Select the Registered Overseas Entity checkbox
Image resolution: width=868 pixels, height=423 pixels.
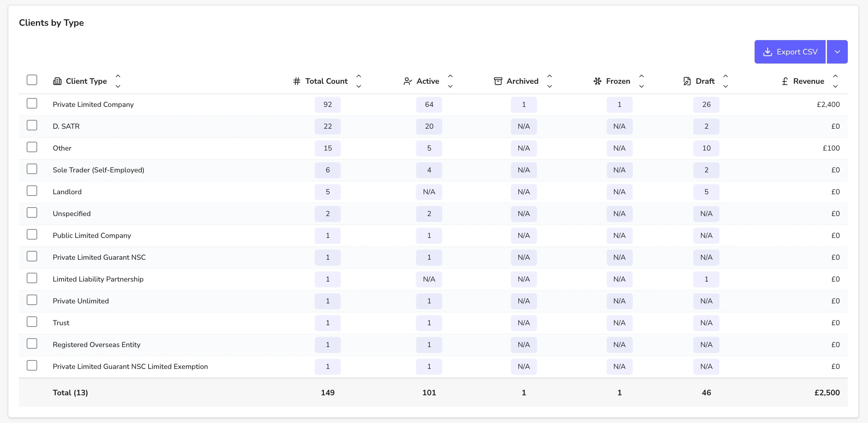click(32, 344)
